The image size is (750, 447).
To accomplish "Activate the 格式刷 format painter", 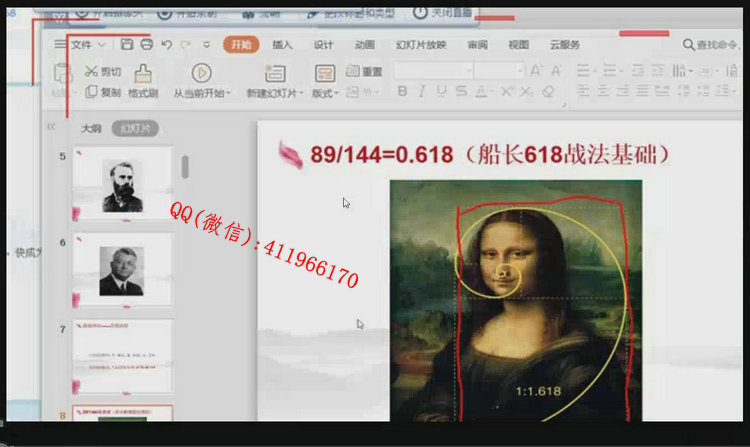I will click(143, 81).
